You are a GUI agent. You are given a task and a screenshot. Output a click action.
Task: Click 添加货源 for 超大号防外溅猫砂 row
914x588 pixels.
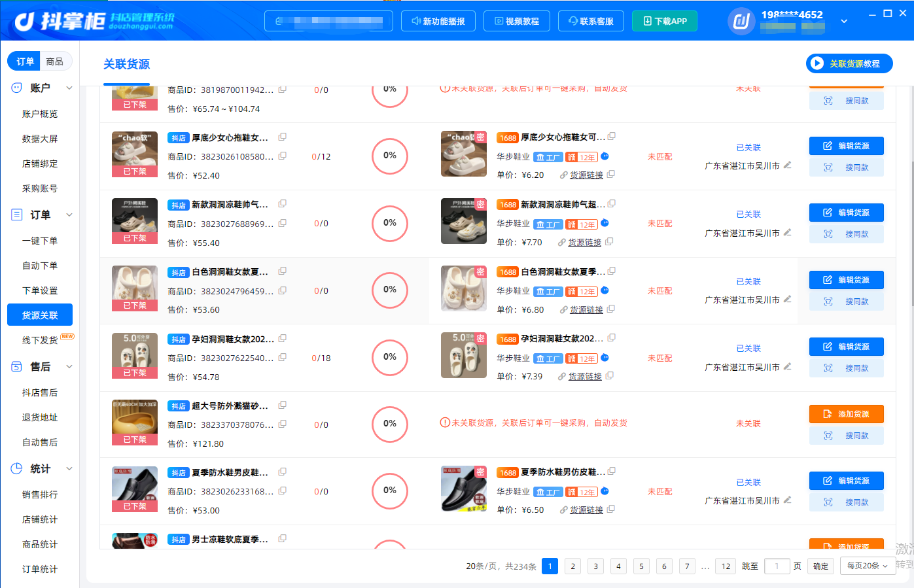pos(847,414)
